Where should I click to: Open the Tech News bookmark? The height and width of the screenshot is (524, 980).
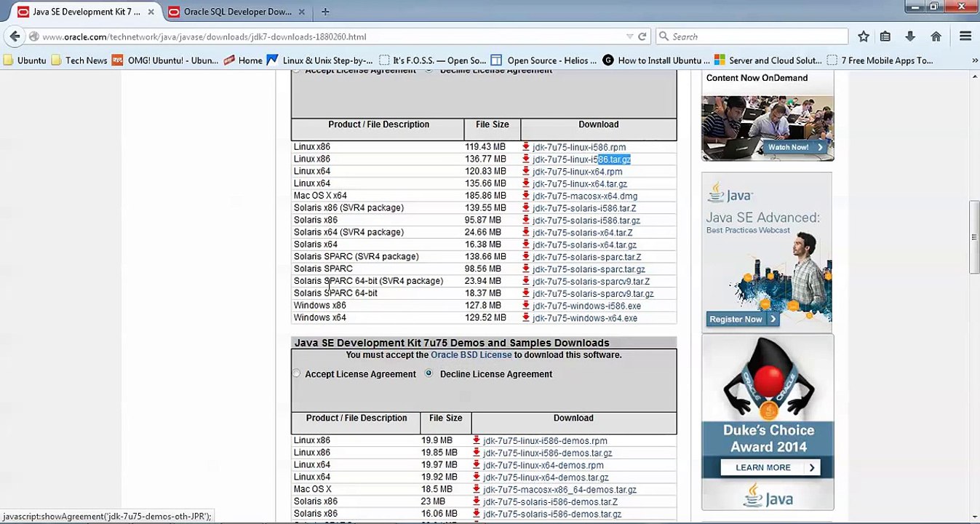[79, 60]
